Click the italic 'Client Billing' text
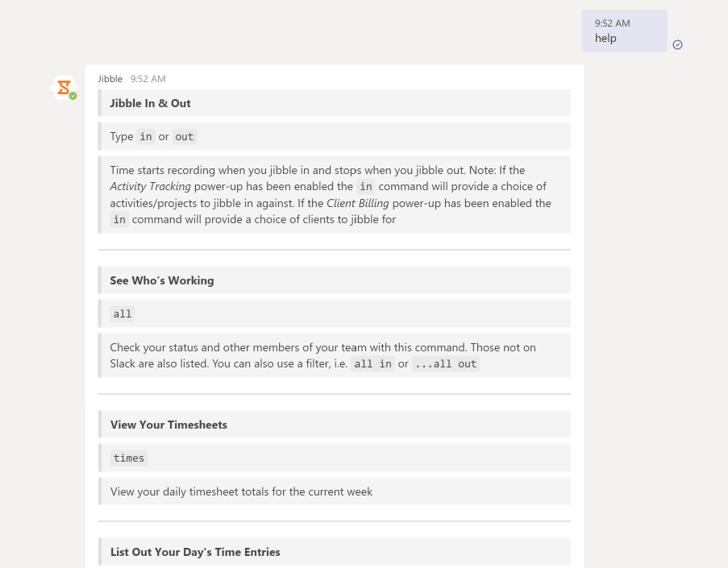 [358, 202]
